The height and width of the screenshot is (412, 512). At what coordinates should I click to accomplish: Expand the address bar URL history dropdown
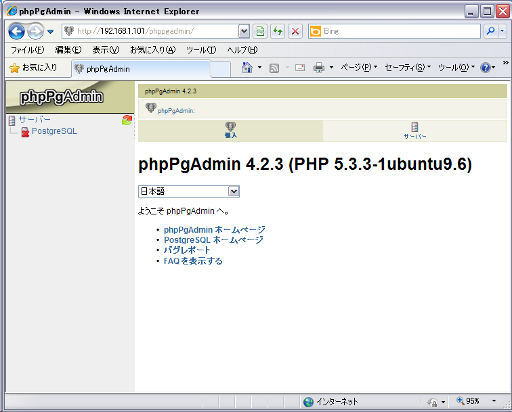244,31
